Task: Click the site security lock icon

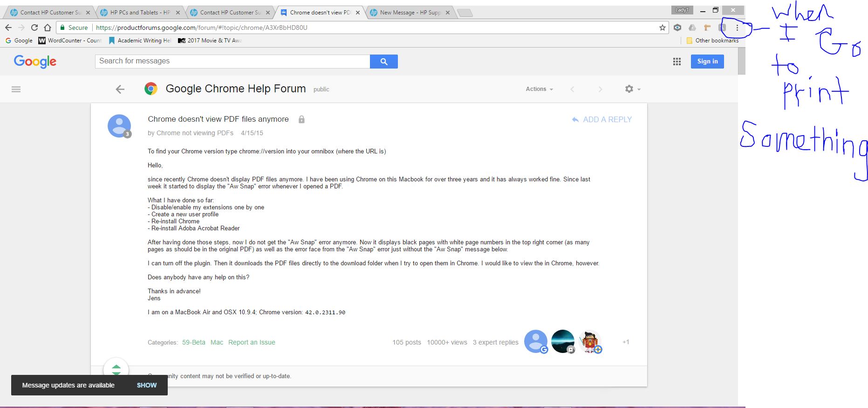Action: point(62,28)
